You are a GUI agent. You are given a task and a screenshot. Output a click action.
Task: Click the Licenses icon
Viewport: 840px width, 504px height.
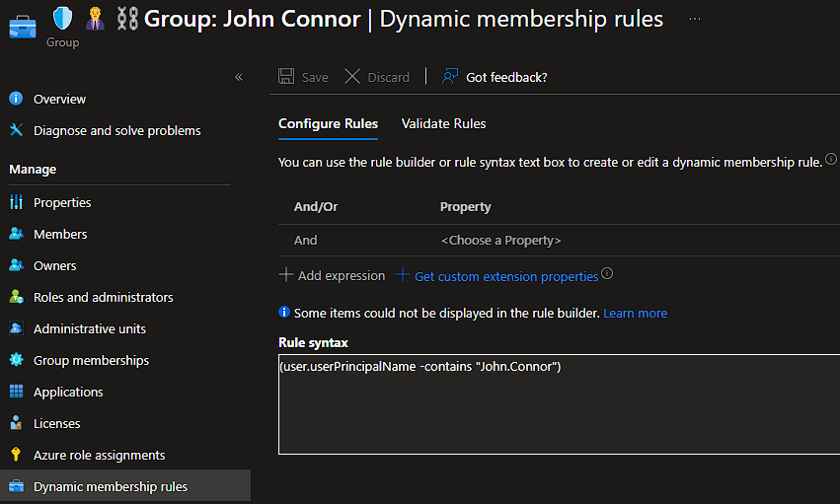[x=16, y=423]
